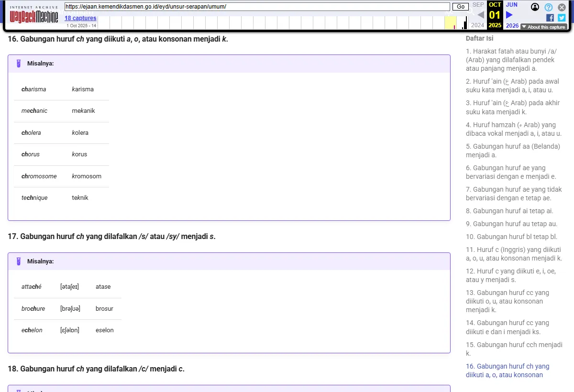Click the word "echelon" in the table
Viewport: 574px width, 392px height.
(32, 330)
